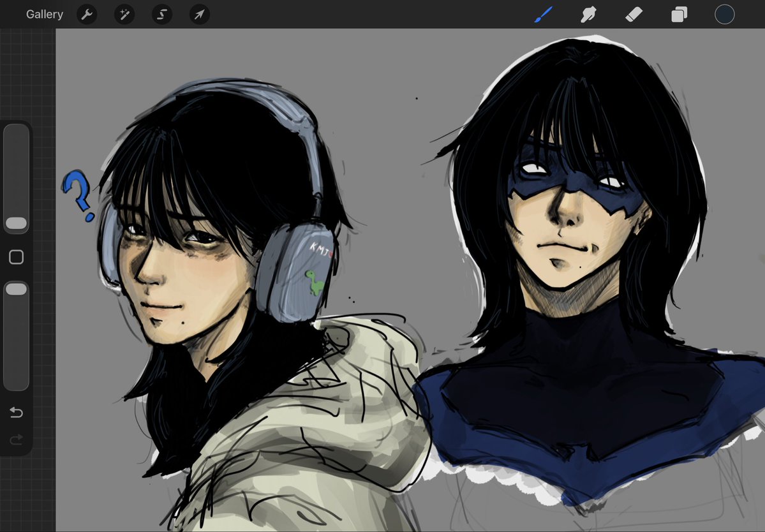Open the Layers panel

(x=679, y=14)
